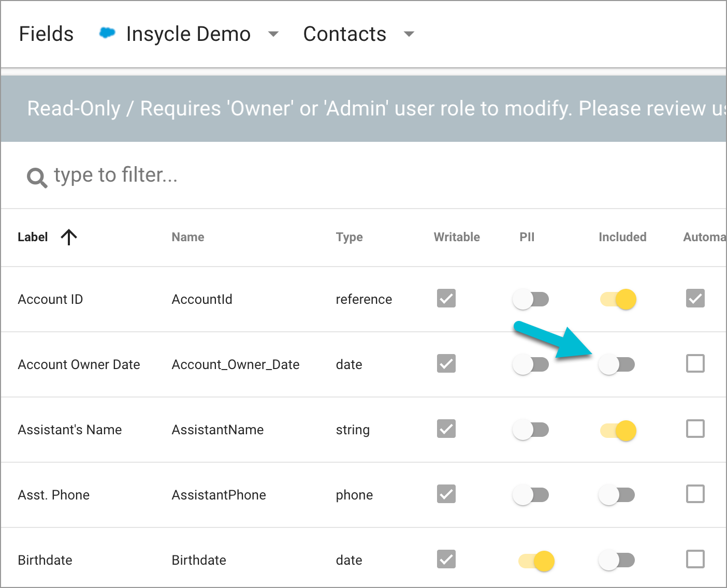Click the Account Owner Date label cell
The width and height of the screenshot is (727, 588).
click(x=79, y=364)
